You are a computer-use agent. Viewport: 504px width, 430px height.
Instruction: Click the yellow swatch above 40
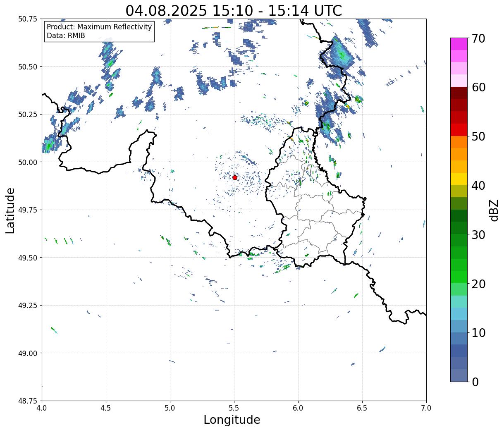[x=459, y=179]
